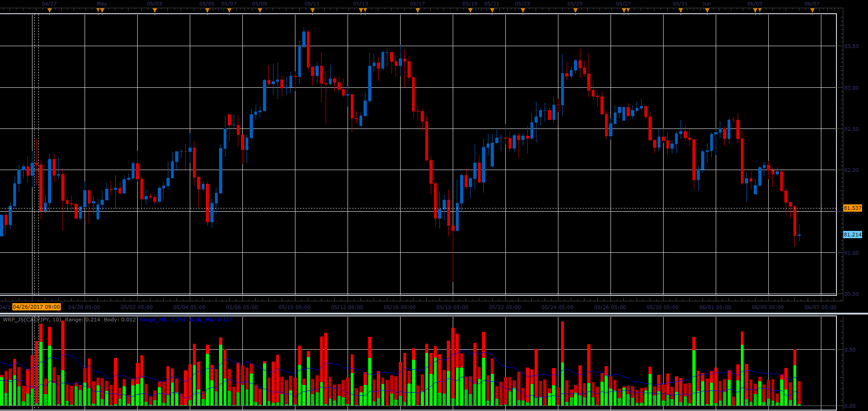
Task: Click the 83.00 price axis label
Action: [x=851, y=88]
